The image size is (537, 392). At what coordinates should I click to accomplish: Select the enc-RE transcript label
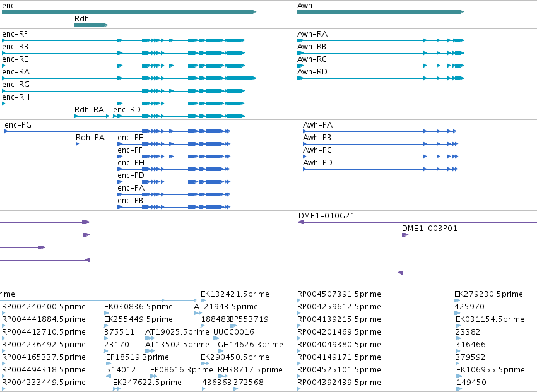(15, 59)
